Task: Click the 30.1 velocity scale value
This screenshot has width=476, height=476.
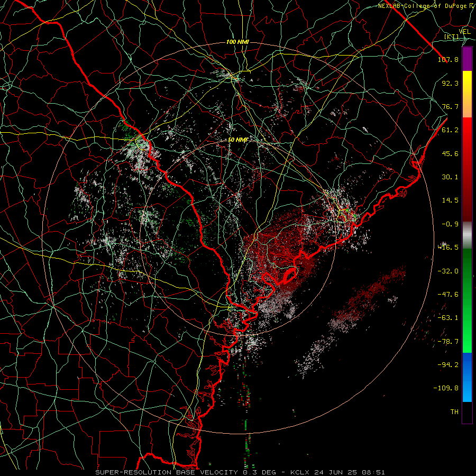Action: (450, 177)
